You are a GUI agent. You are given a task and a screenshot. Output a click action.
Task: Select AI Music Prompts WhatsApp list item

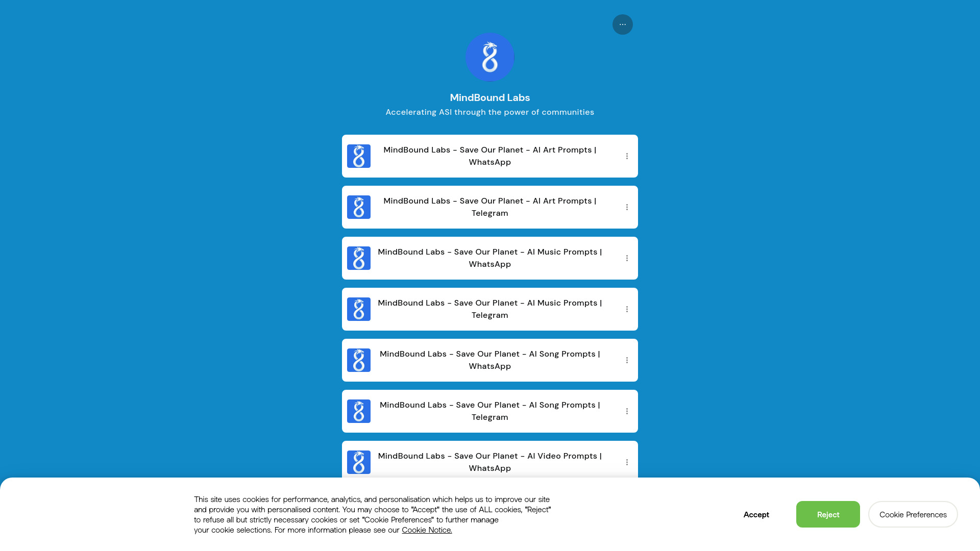pyautogui.click(x=490, y=258)
